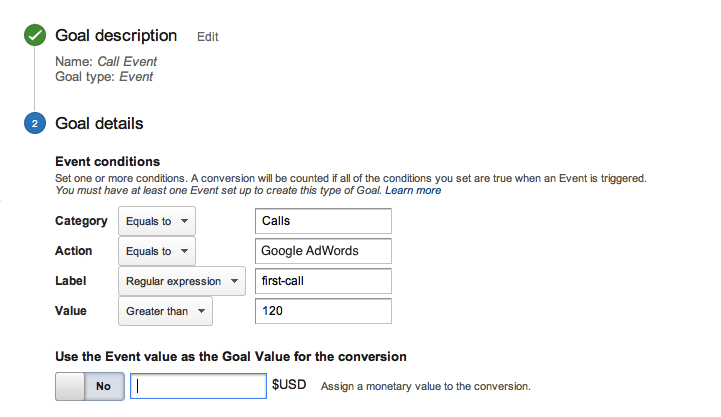This screenshot has width=721, height=417.
Task: Expand the Label 'Regular expression' dropdown
Action: coord(181,281)
